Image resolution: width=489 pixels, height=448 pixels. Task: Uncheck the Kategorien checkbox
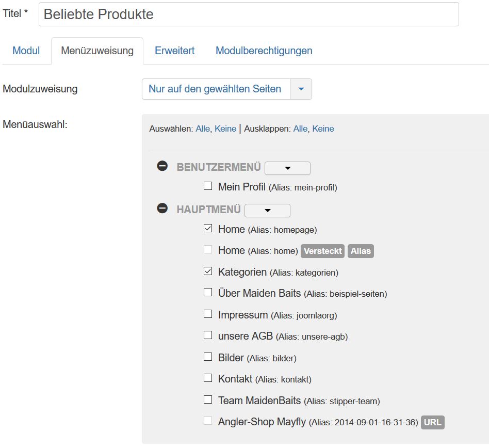pos(208,271)
